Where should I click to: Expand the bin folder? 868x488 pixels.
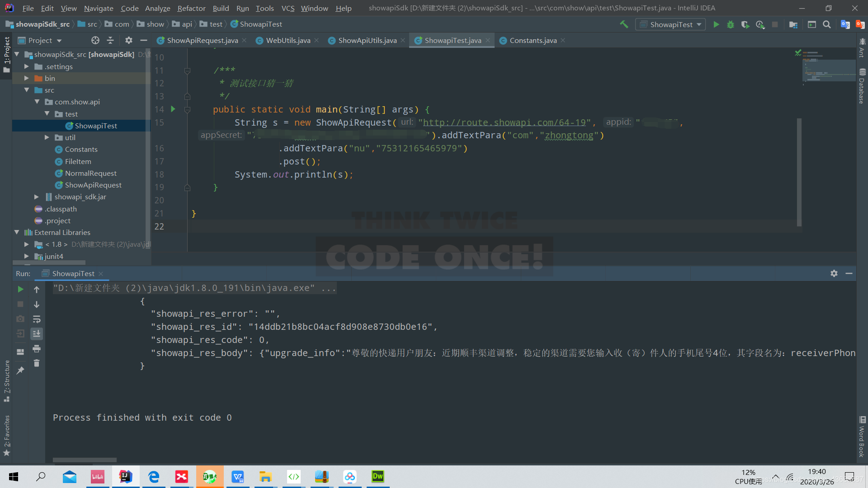pyautogui.click(x=27, y=78)
